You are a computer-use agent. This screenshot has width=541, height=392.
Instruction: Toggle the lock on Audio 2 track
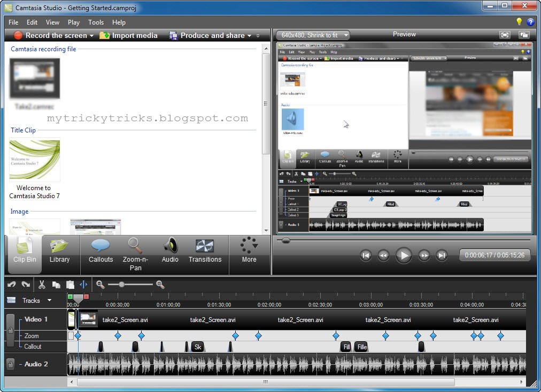(x=10, y=364)
